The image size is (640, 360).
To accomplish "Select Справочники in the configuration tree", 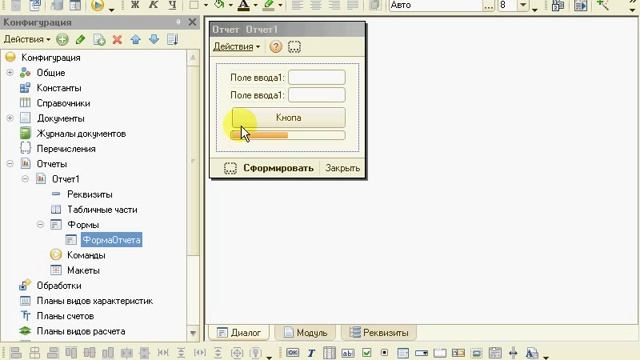I will [63, 103].
